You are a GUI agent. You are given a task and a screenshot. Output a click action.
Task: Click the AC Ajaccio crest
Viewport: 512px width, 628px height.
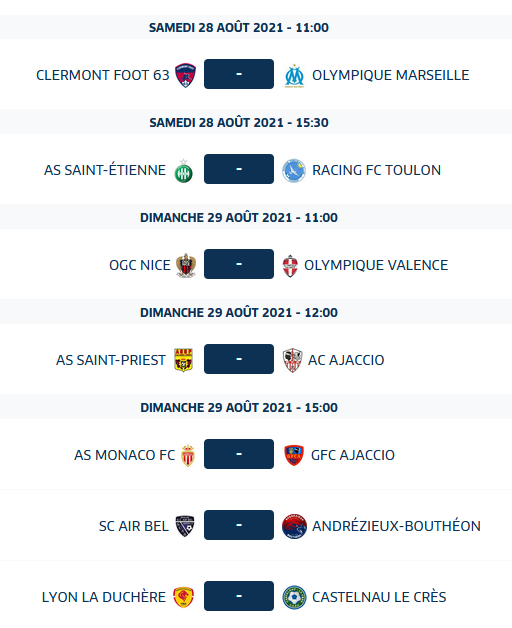tap(292, 360)
